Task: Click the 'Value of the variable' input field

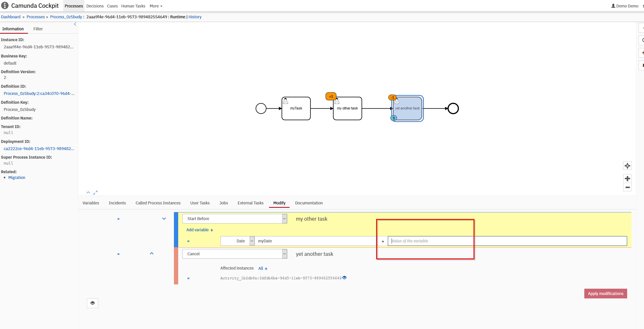Action: point(507,241)
